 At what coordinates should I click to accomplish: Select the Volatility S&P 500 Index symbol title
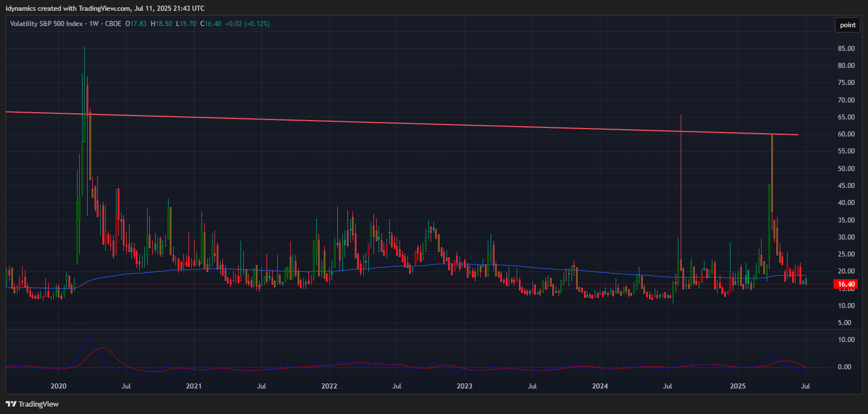(x=46, y=24)
